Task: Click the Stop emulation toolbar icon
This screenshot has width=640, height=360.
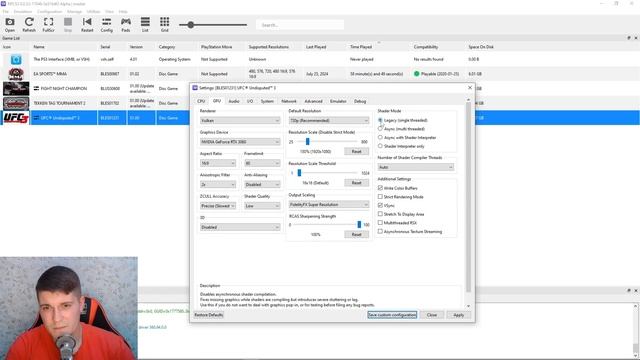Action: pos(68,24)
